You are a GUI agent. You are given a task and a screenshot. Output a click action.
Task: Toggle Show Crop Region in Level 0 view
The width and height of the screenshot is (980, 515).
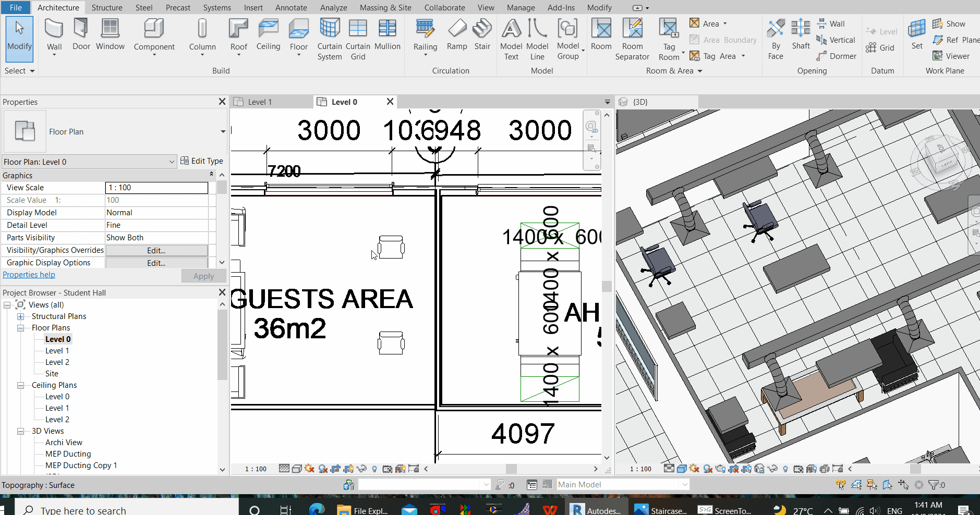(x=348, y=469)
